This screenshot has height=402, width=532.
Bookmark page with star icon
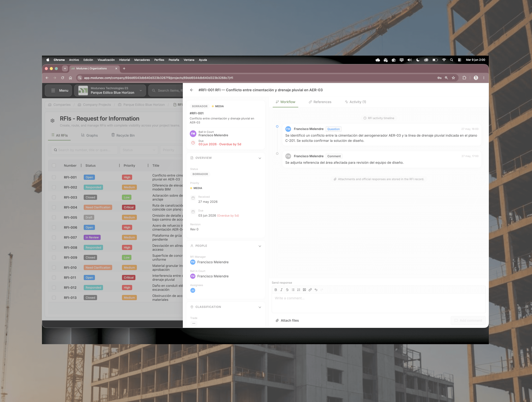(453, 78)
